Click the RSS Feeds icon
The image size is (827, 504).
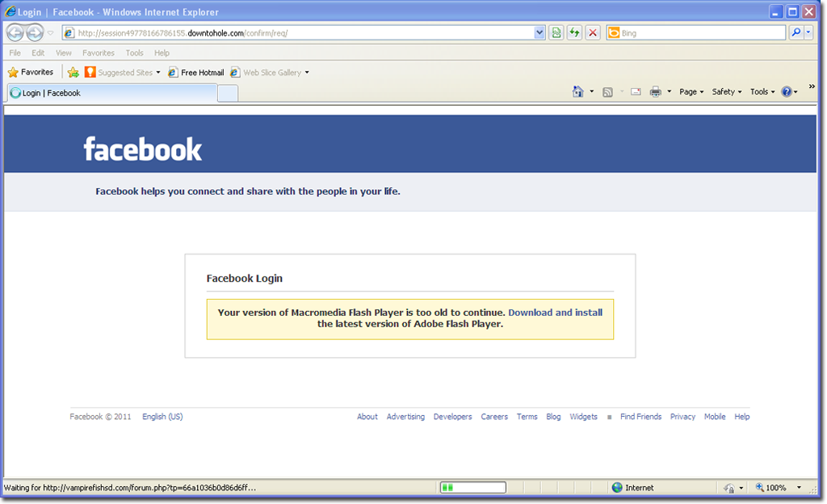[x=607, y=92]
